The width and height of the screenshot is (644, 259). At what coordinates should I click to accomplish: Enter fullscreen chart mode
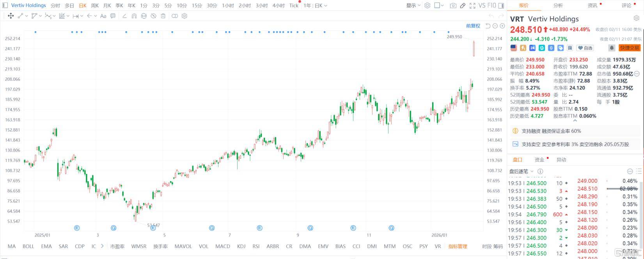click(x=472, y=5)
